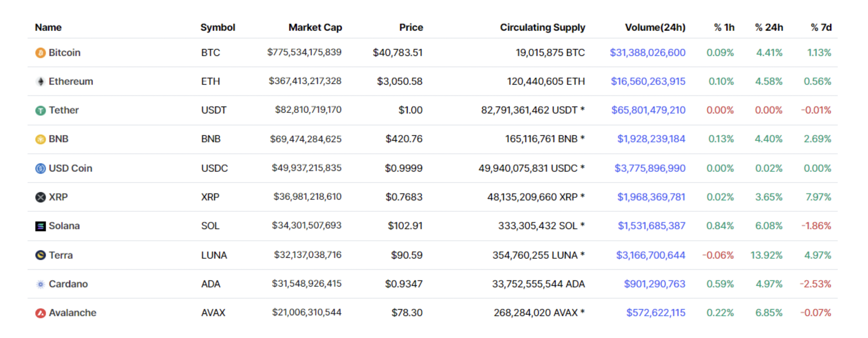
Task: Open Tether 24h volume link
Action: coord(648,110)
